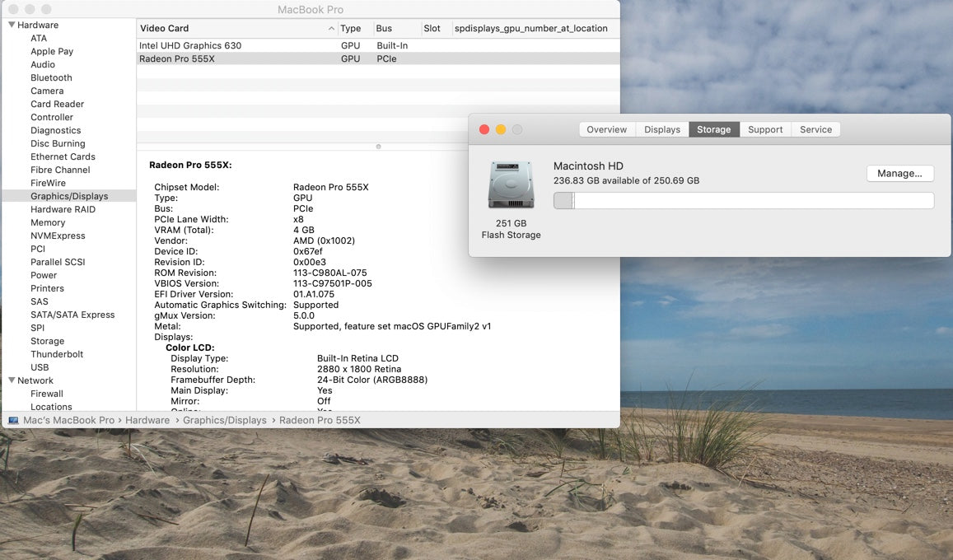Collapse the Network section triangle
The width and height of the screenshot is (953, 560).
[12, 380]
